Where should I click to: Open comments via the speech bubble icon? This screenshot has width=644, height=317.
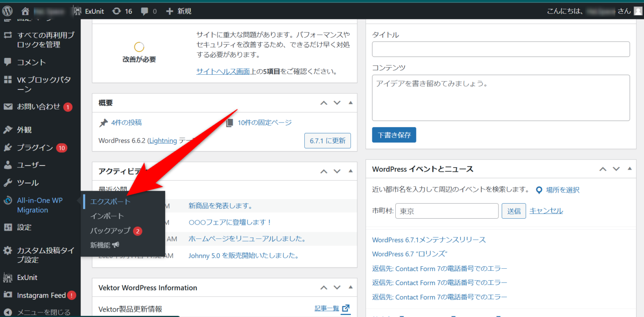pos(145,11)
